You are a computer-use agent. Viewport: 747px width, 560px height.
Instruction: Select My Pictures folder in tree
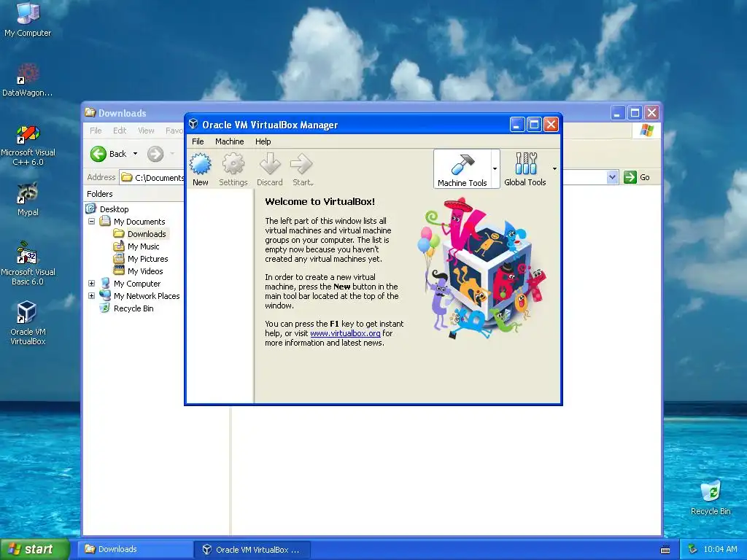coord(147,259)
